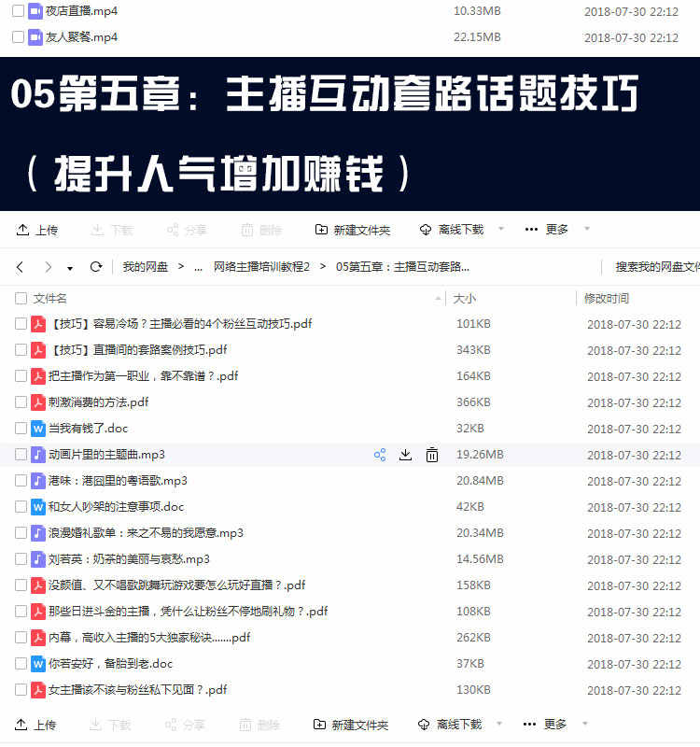700x747 pixels.
Task: Click 更多 in bottom toolbar
Action: [545, 726]
